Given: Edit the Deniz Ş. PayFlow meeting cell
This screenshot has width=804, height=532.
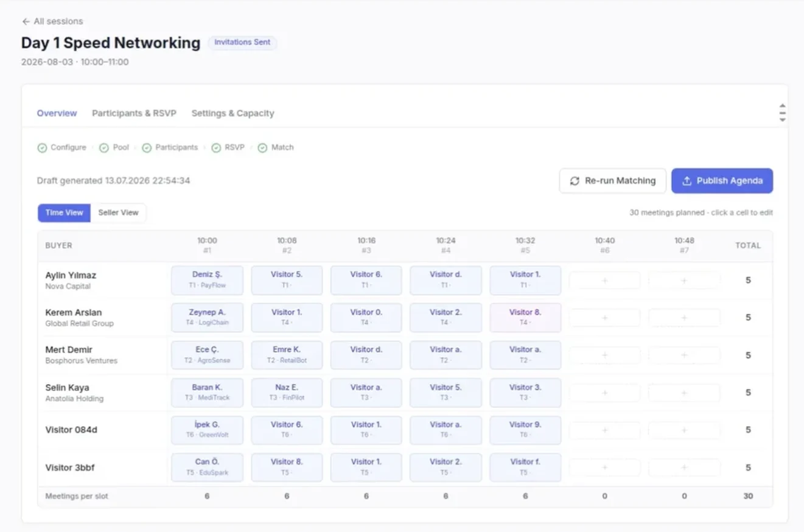Looking at the screenshot, I should click(207, 280).
